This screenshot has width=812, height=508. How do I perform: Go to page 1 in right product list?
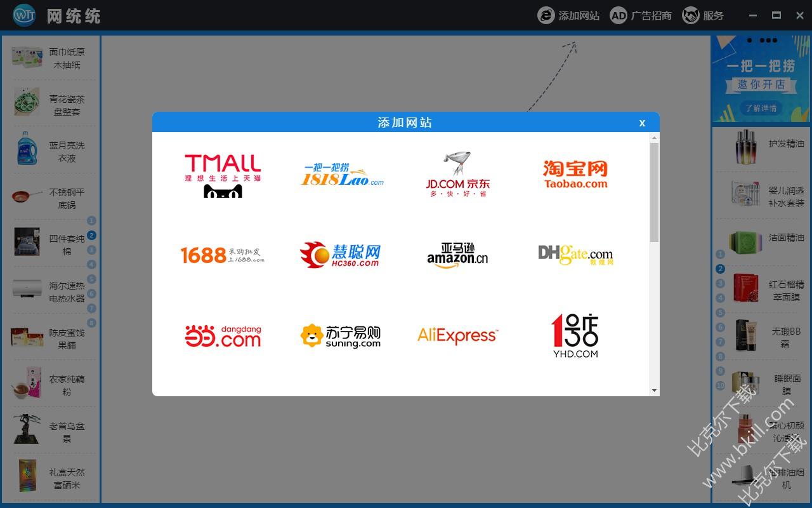point(720,255)
